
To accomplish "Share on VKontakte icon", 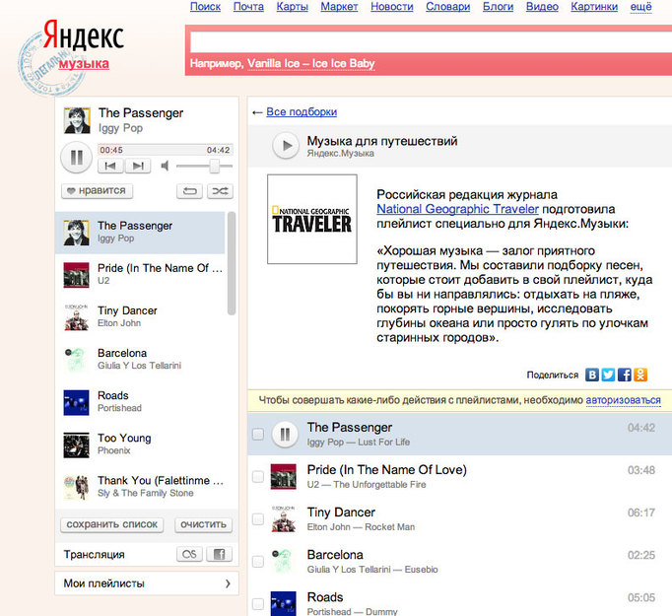I will (x=592, y=375).
